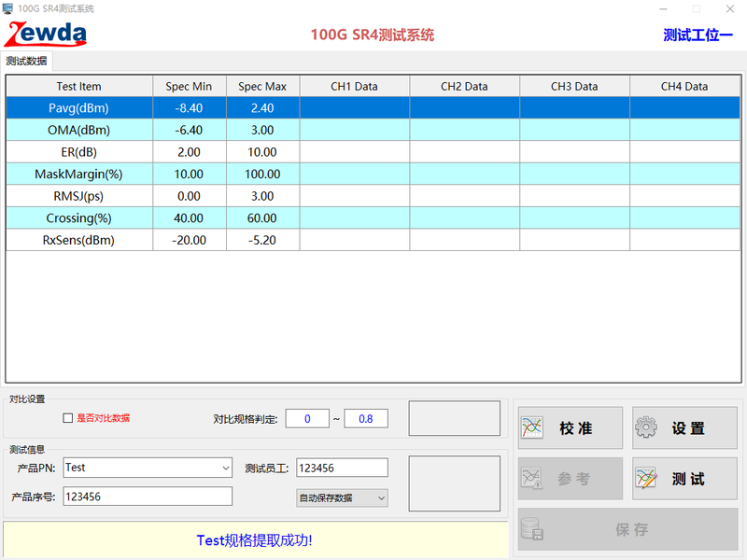Click the CH3 Data column header
The height and width of the screenshot is (560, 747).
[x=574, y=86]
